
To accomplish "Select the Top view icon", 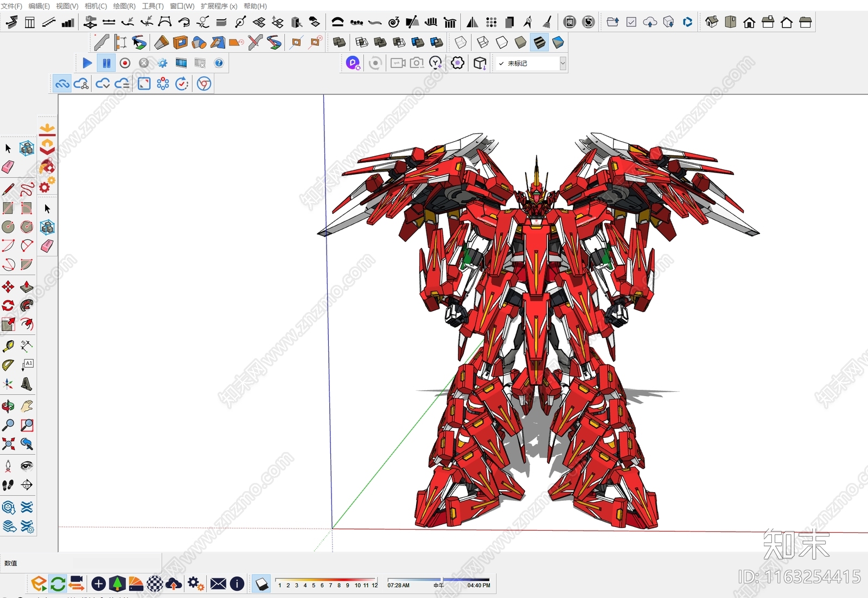I will coord(730,22).
